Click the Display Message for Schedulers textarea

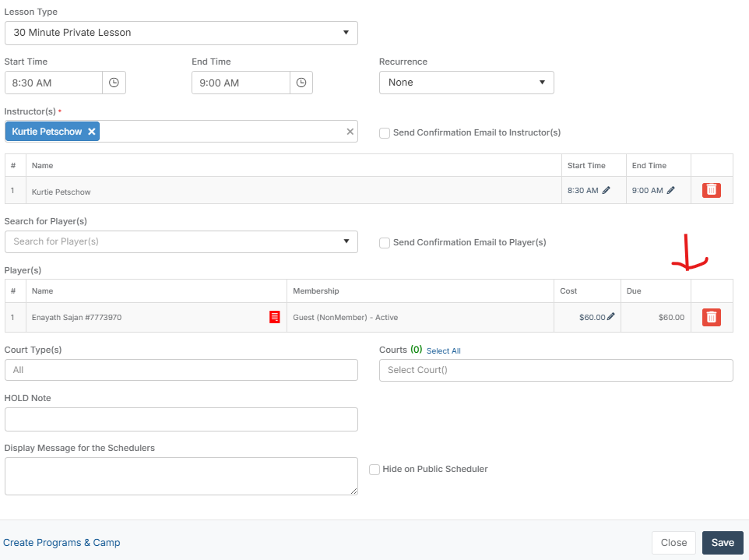click(x=181, y=477)
